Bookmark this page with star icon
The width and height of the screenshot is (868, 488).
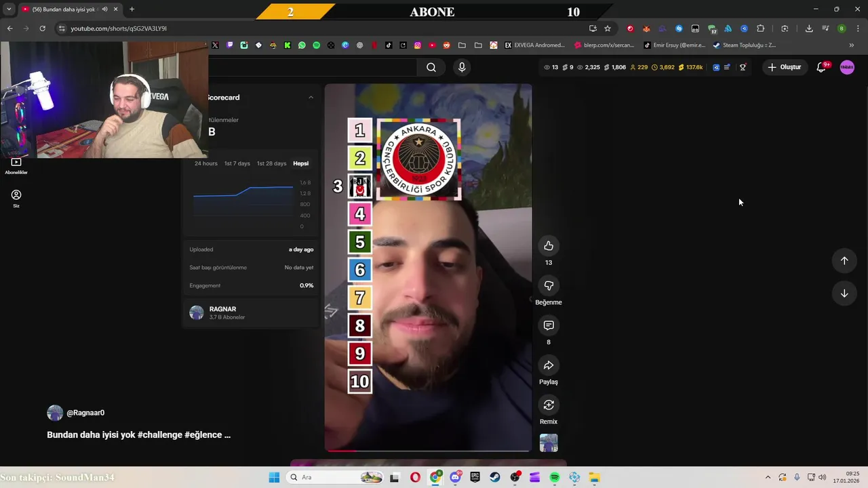coord(608,28)
